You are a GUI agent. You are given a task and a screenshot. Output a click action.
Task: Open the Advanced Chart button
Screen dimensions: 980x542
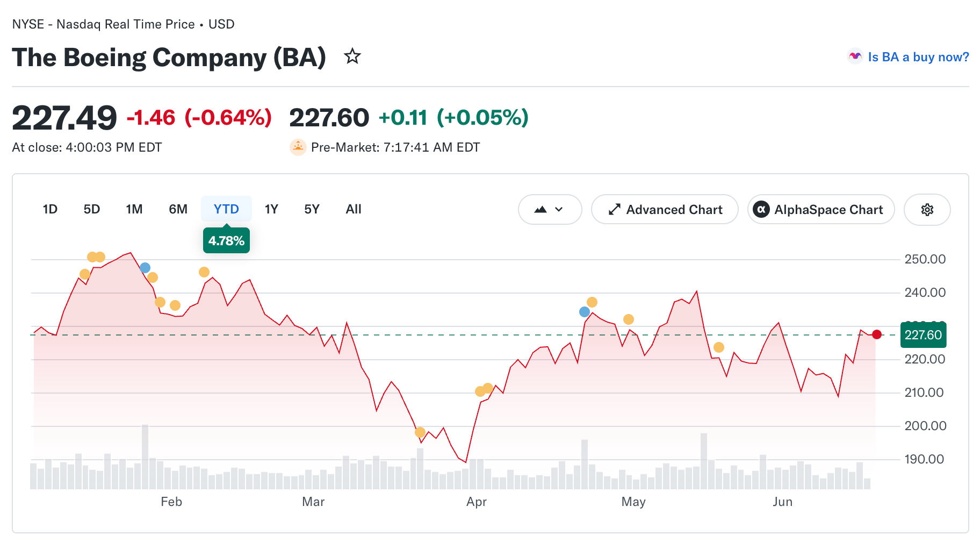665,210
